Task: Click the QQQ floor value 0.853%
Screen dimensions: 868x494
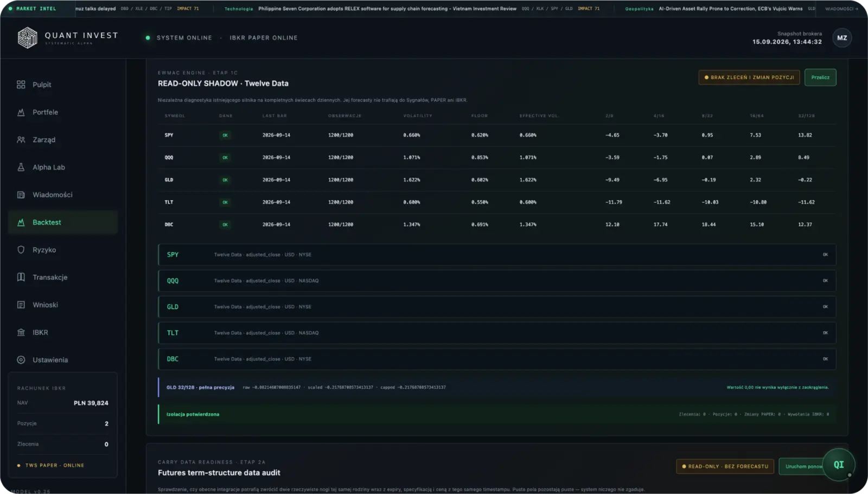Action: (x=480, y=158)
